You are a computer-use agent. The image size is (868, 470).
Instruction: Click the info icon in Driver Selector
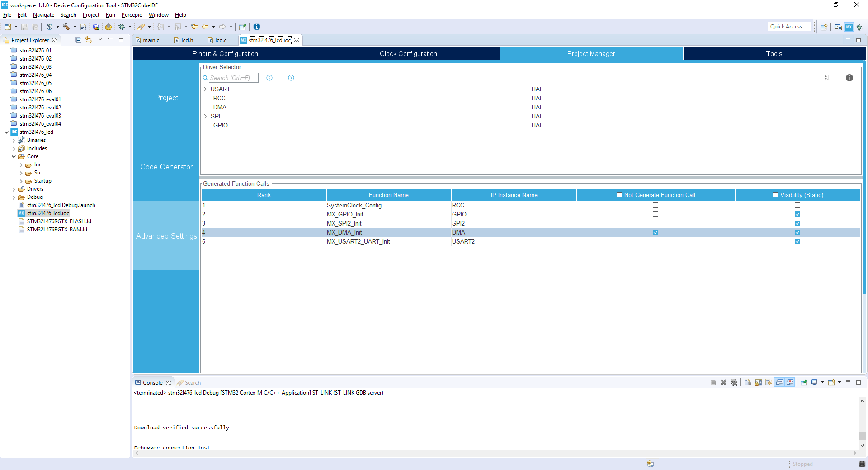849,78
